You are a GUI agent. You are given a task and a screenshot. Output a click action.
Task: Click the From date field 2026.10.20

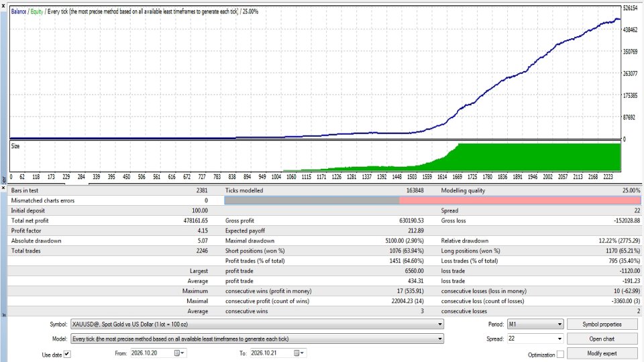151,353
